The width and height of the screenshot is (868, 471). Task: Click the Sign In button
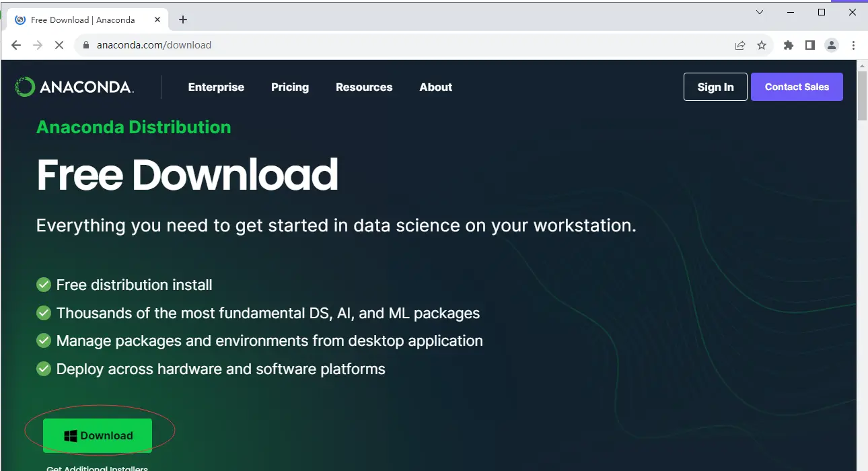(715, 87)
